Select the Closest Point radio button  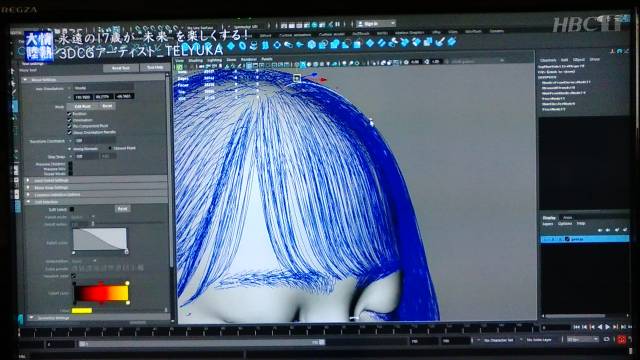[110, 148]
